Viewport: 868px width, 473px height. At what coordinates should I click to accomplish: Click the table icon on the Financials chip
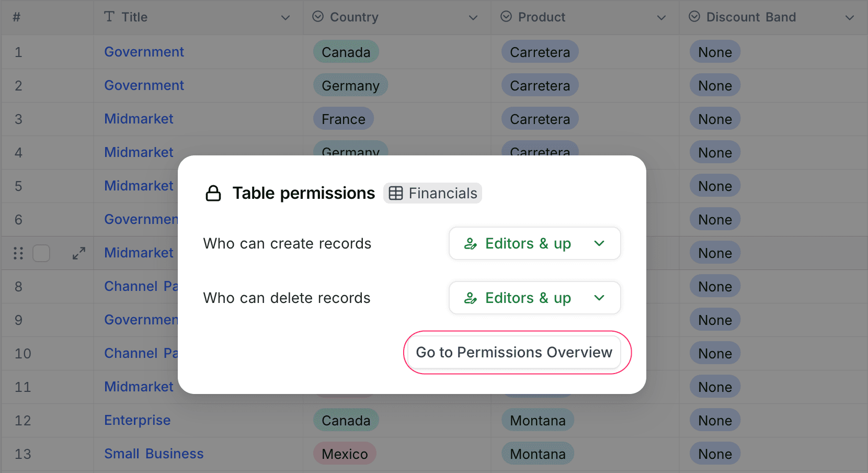coord(396,193)
